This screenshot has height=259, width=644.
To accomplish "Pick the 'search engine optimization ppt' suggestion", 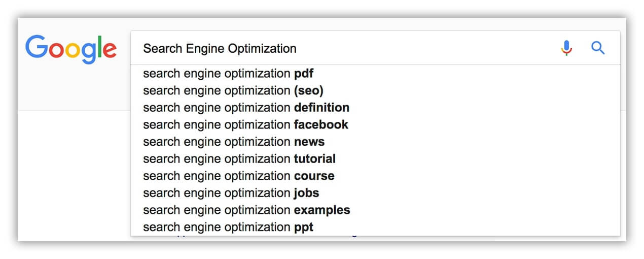I will click(375, 227).
